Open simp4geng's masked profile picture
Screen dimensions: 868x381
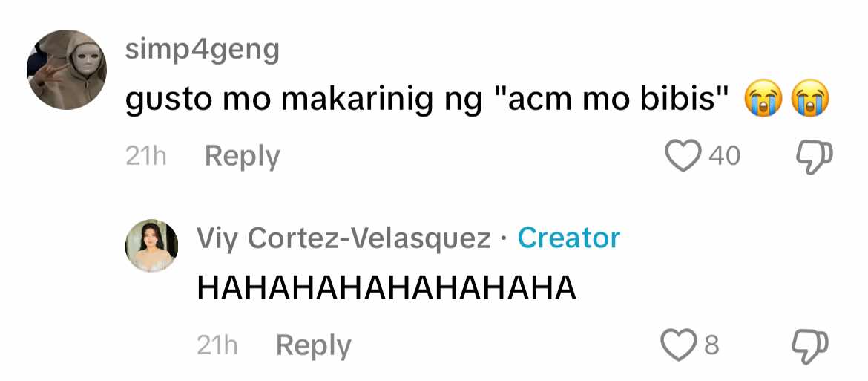point(67,70)
